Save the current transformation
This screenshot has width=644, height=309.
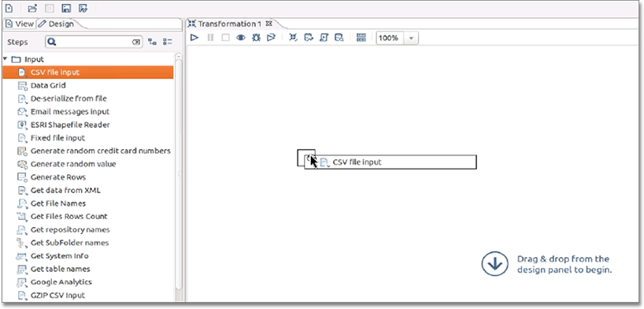(x=66, y=8)
